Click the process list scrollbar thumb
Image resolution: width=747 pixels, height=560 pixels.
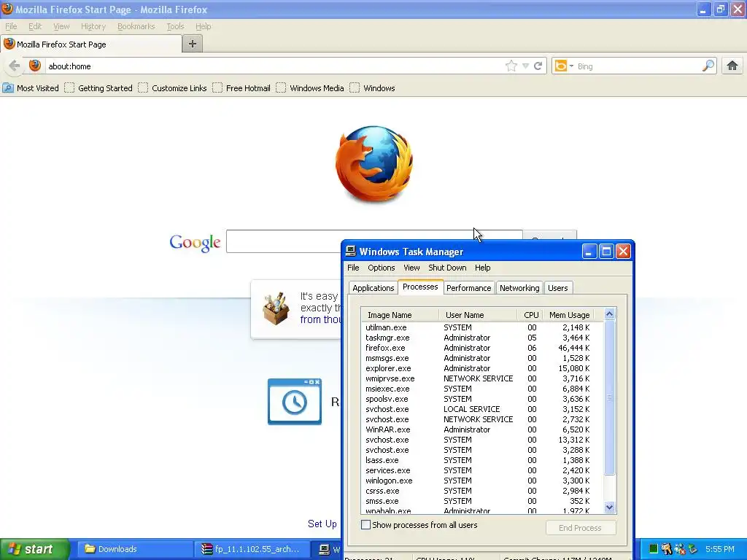pos(609,397)
